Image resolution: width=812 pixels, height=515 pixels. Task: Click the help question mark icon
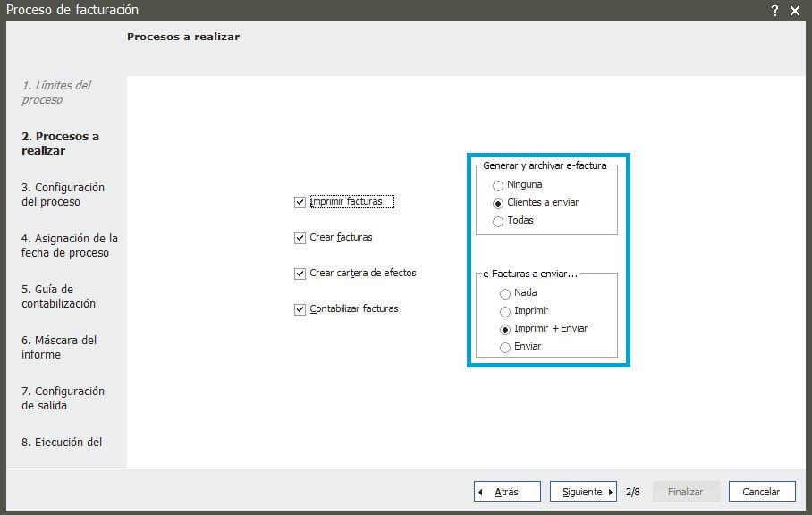[774, 10]
